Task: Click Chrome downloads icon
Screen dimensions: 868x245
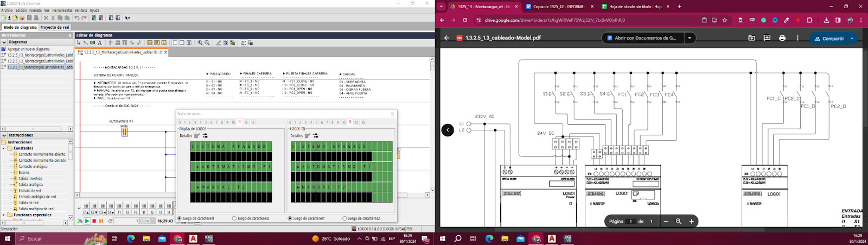Action: [x=826, y=20]
